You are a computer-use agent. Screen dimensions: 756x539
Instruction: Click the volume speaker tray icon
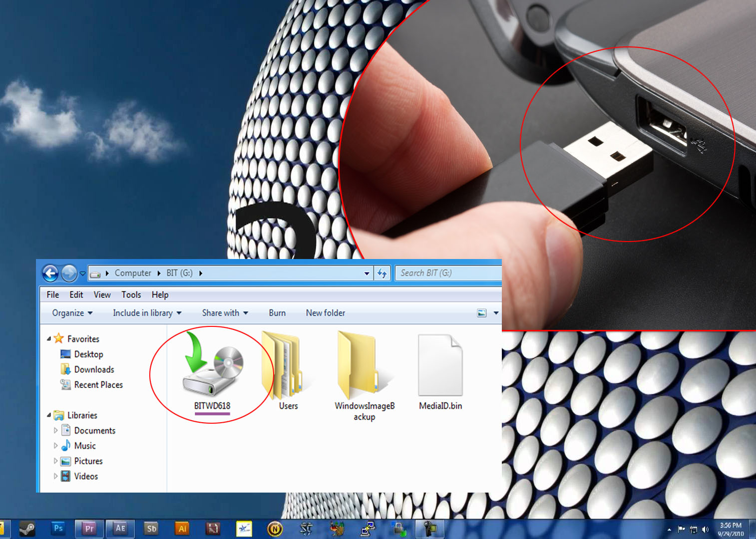tap(705, 530)
